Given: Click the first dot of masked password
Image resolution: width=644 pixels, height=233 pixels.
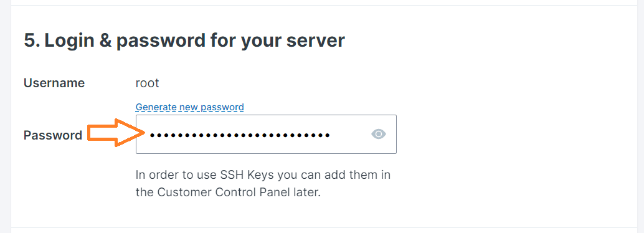Looking at the screenshot, I should click(153, 135).
